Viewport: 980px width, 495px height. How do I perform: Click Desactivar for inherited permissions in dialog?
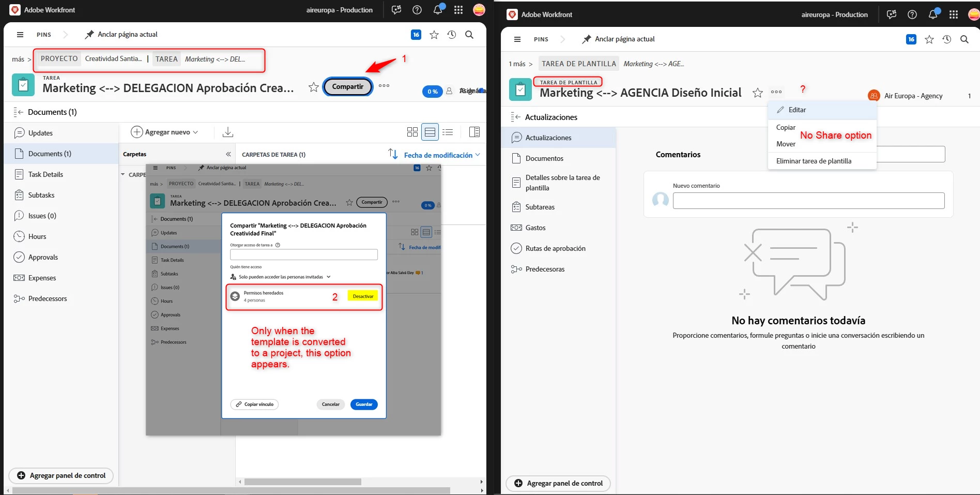coord(363,296)
